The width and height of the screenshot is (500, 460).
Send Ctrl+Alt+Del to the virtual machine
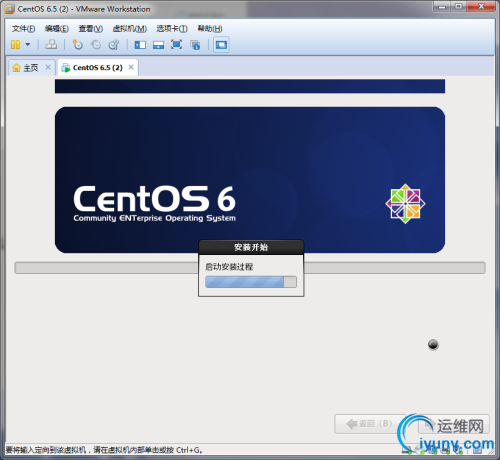coord(51,44)
